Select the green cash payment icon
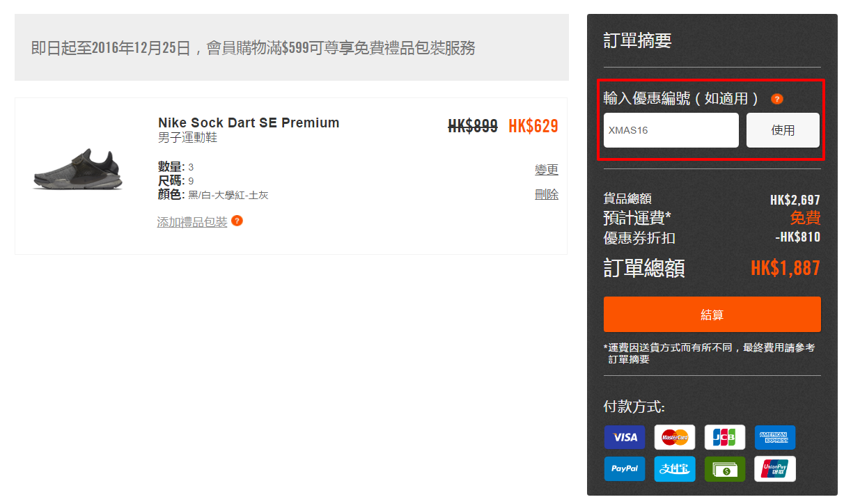Screen dimensions: 844x504 click(725, 468)
